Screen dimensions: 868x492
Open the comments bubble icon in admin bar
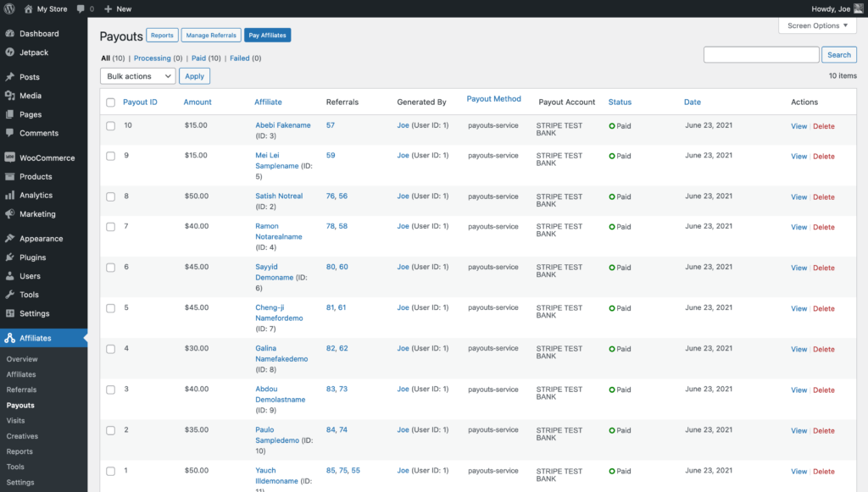pyautogui.click(x=81, y=8)
